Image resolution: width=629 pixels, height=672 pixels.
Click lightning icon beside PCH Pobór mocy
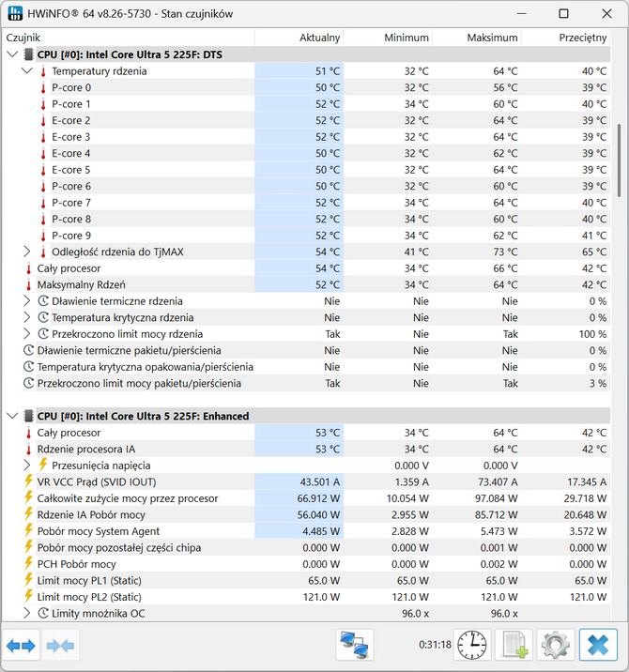(28, 563)
